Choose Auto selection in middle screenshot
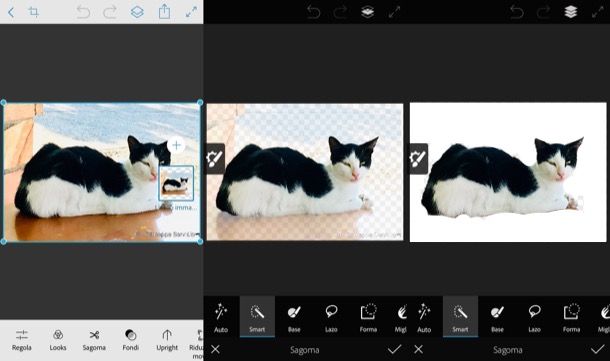 point(221,318)
